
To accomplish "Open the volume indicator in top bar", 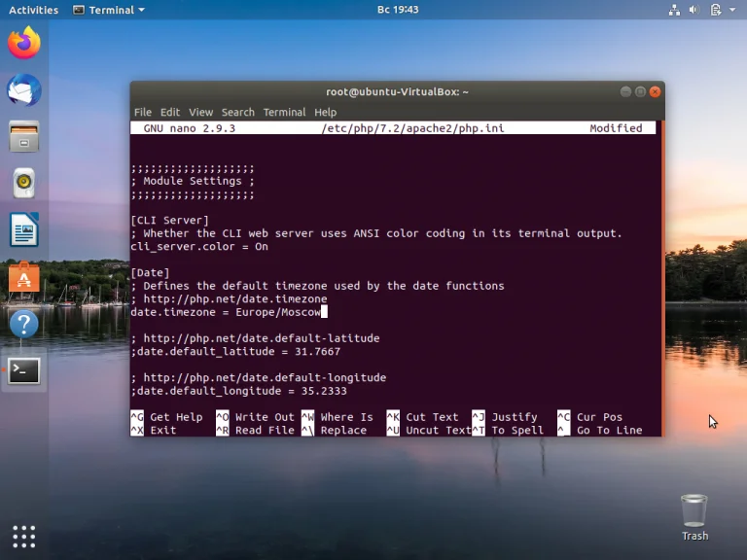I will pyautogui.click(x=694, y=10).
